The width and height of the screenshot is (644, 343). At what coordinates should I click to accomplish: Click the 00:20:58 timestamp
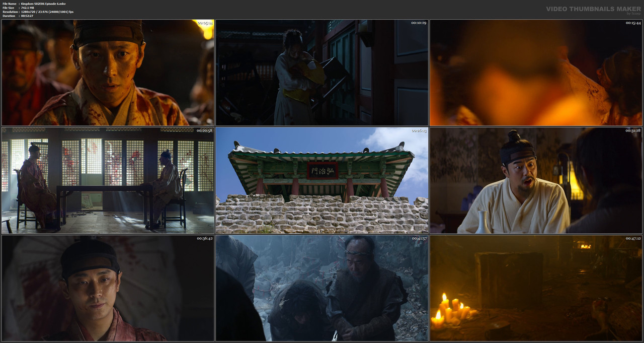click(x=204, y=131)
